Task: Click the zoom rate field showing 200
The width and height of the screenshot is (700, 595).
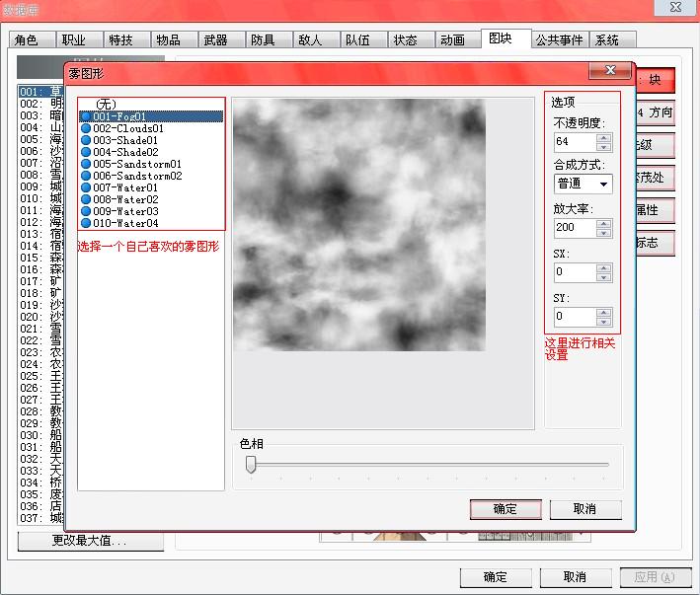Action: coord(576,228)
